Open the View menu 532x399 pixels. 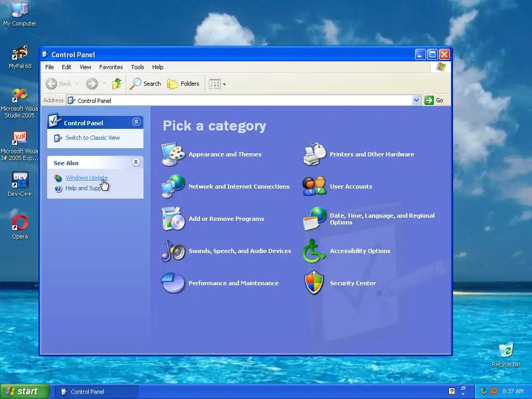point(85,67)
